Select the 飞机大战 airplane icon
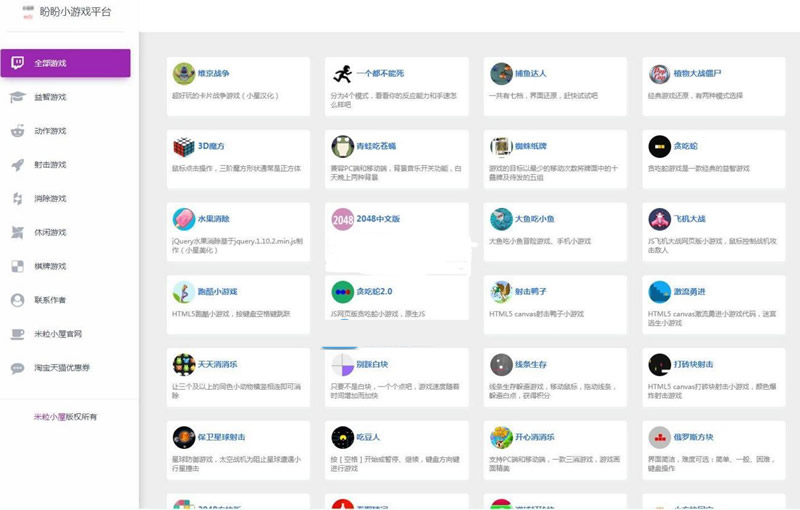Viewport: 800px width, 510px height. (659, 219)
